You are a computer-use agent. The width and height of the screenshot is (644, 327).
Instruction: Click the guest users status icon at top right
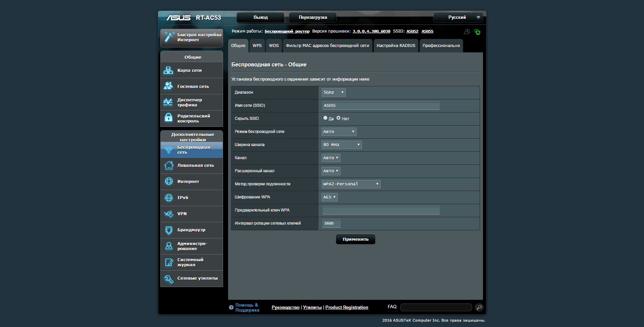tap(467, 32)
